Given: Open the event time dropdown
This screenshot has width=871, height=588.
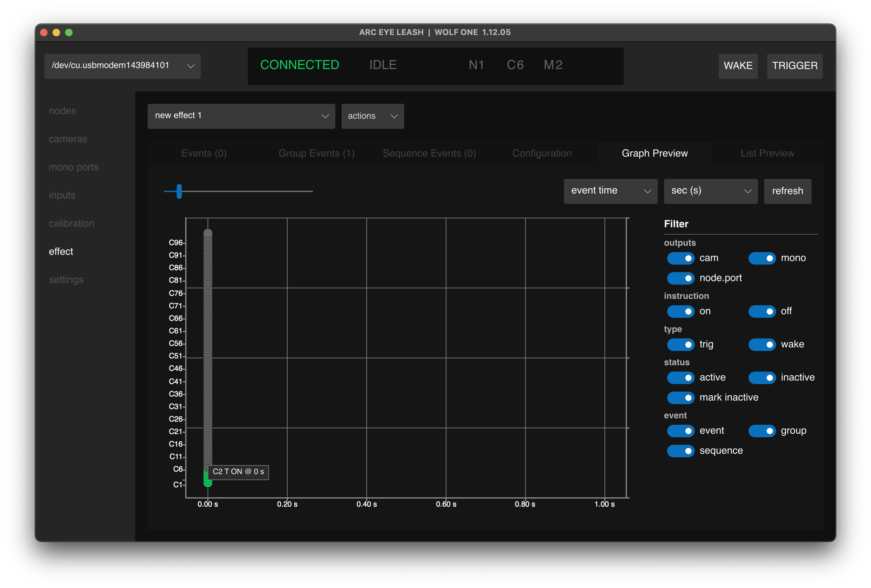Looking at the screenshot, I should coord(610,191).
